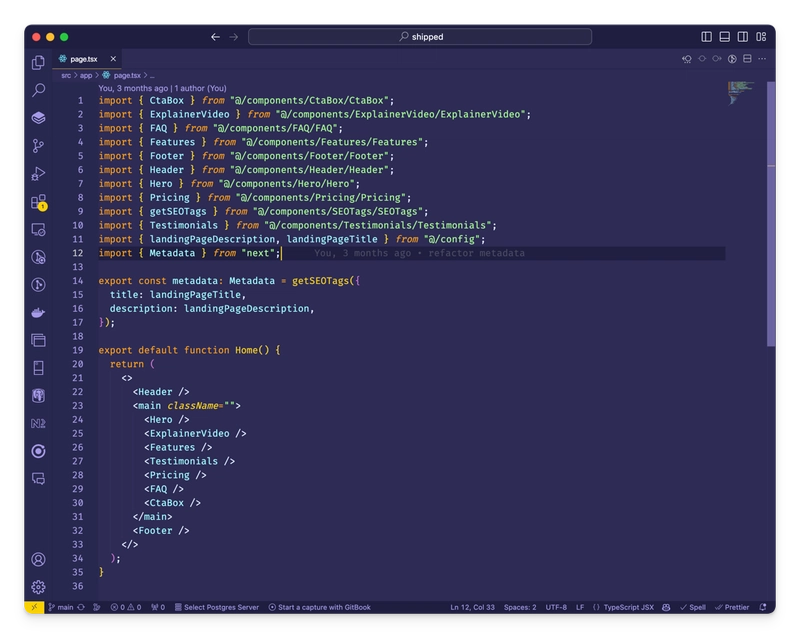Click the 'src' breadcrumb

pyautogui.click(x=66, y=76)
